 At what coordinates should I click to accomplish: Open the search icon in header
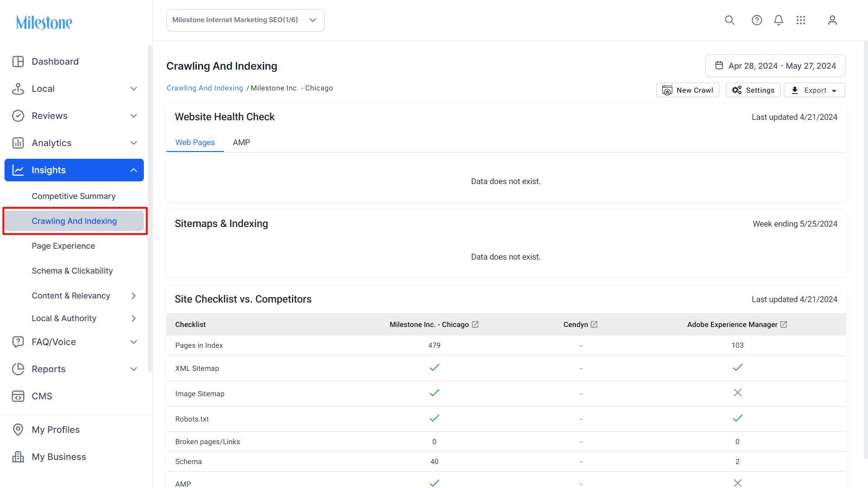click(730, 20)
